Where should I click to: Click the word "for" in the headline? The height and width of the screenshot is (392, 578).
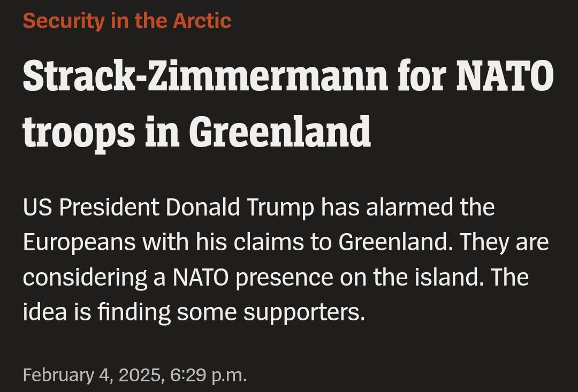[421, 76]
